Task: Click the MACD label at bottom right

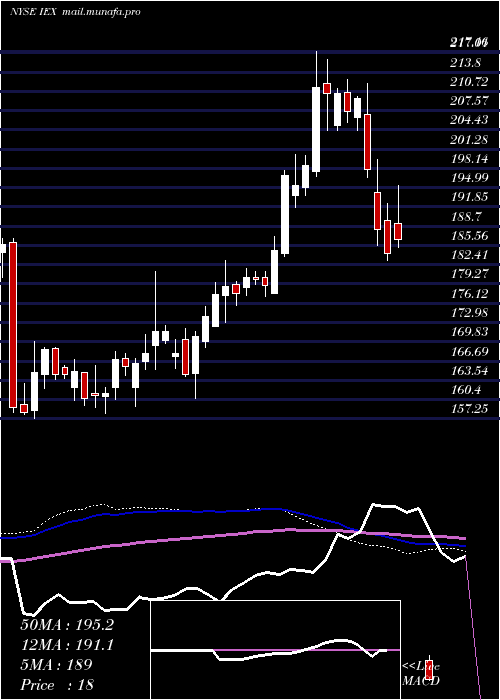Action: pos(421,681)
